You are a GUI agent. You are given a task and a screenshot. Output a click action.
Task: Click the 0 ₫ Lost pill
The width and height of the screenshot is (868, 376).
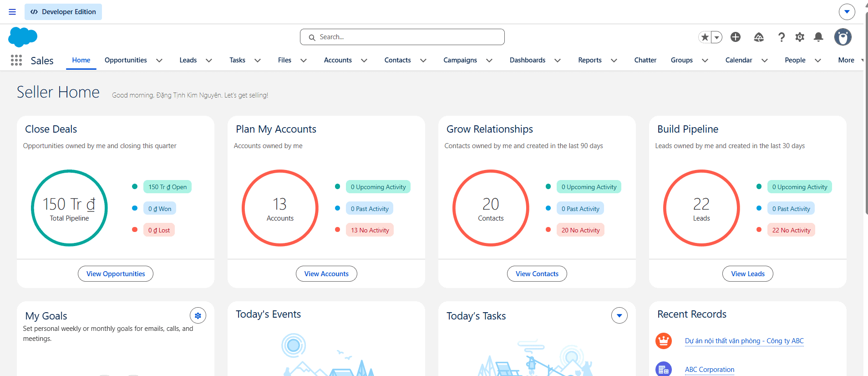click(159, 230)
